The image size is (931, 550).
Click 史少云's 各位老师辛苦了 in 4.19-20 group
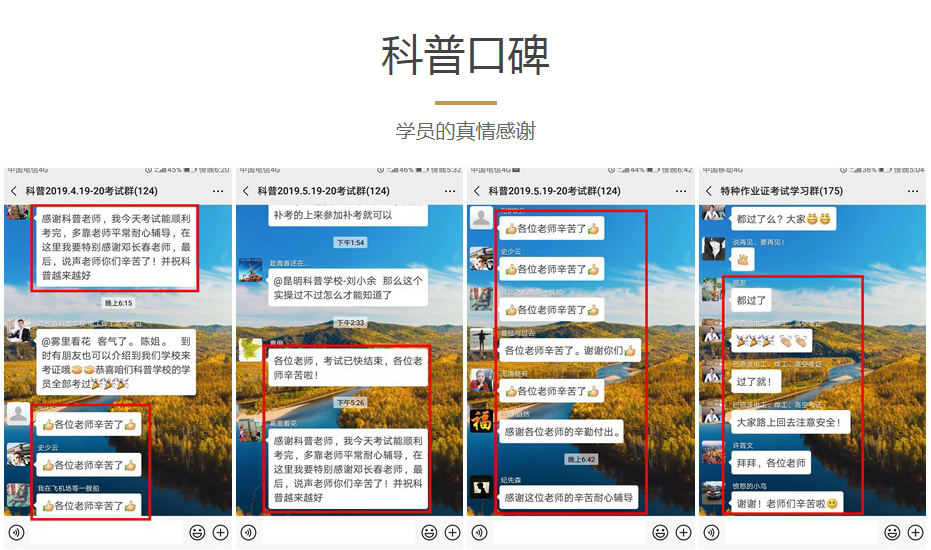coord(89,465)
